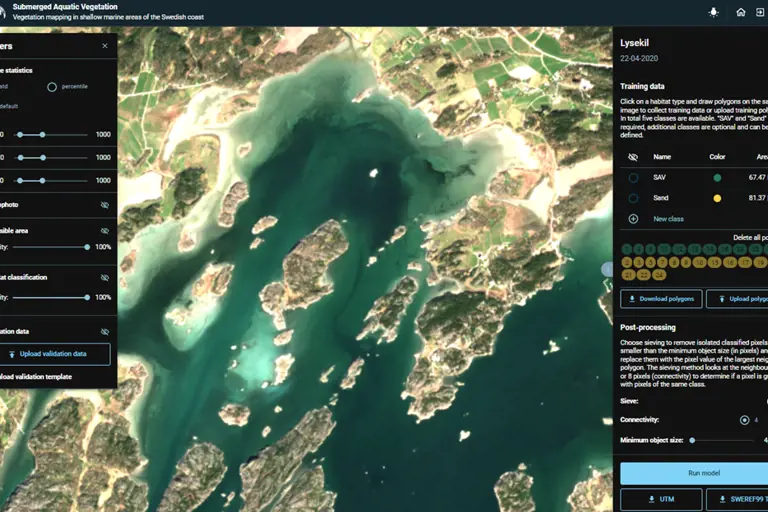
Task: Click the '22-04-2020' date text
Action: (x=639, y=58)
